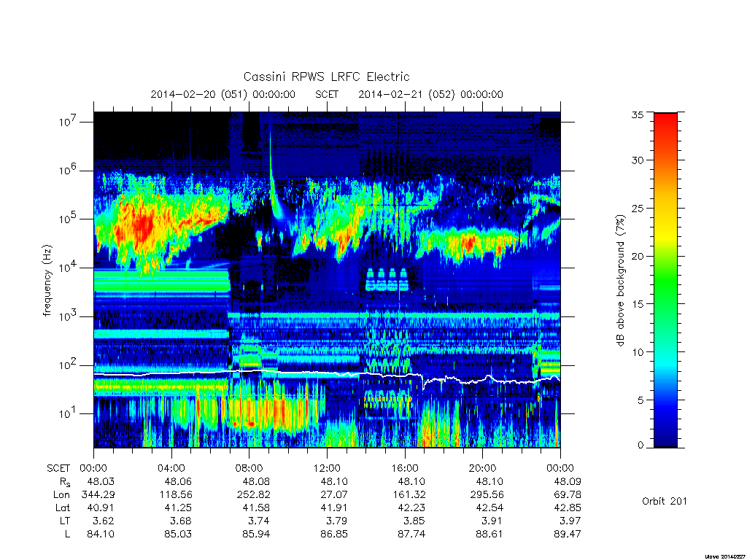Click the "dB above background (7%)" label

pos(620,281)
